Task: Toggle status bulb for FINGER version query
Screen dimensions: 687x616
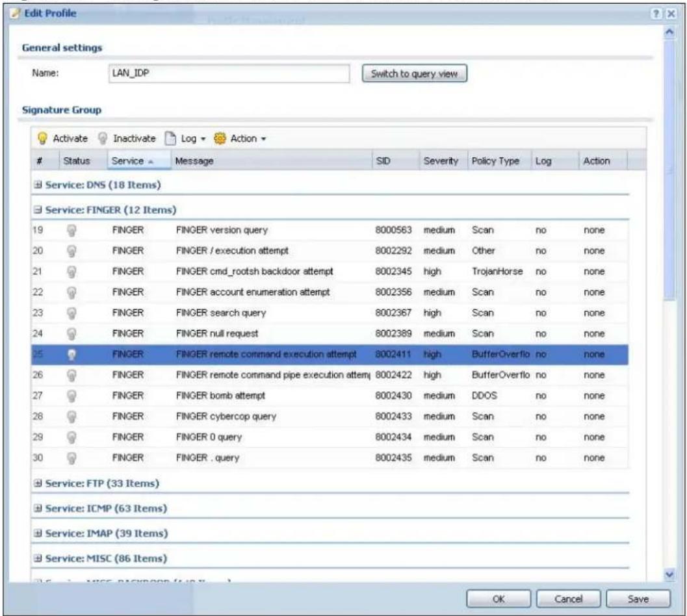Action: [x=71, y=231]
